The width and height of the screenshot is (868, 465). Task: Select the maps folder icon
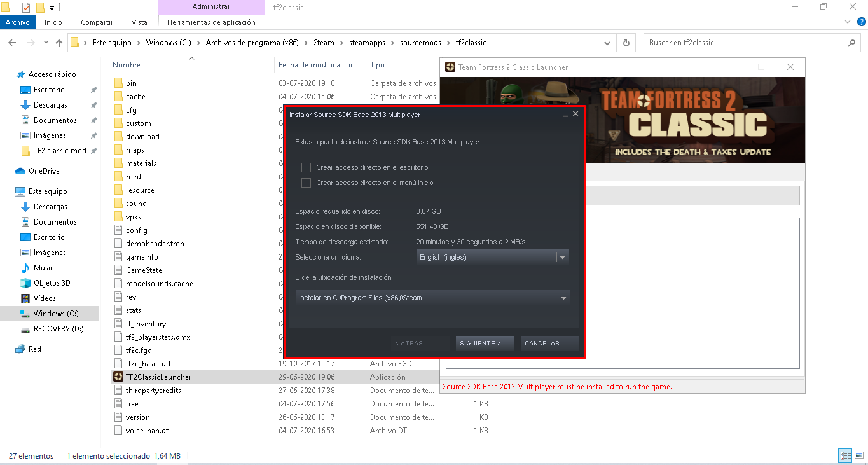click(118, 150)
